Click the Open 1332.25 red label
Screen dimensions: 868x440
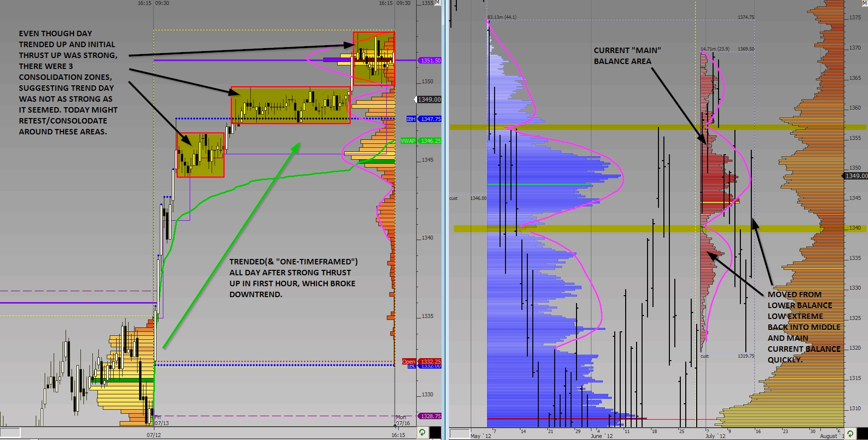pos(422,362)
